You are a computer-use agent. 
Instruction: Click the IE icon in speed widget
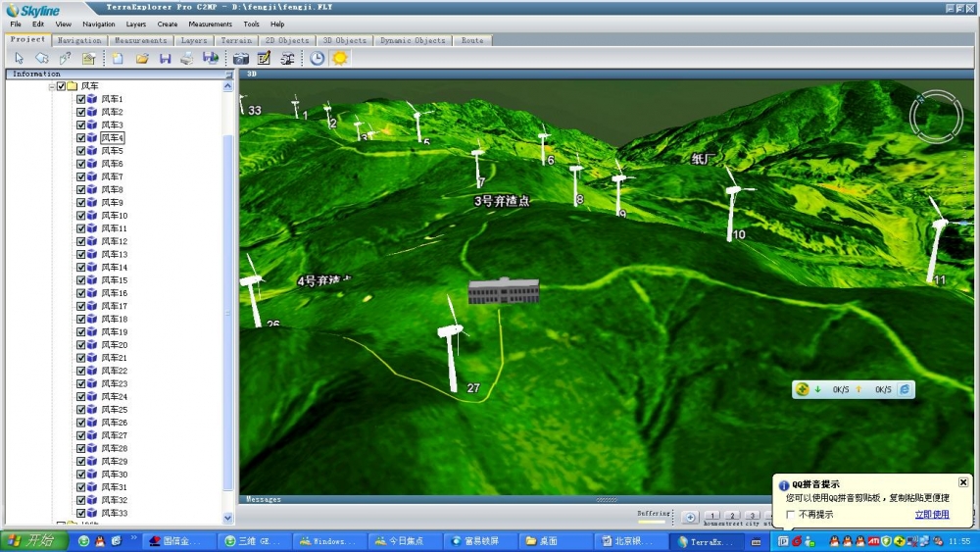click(x=905, y=389)
